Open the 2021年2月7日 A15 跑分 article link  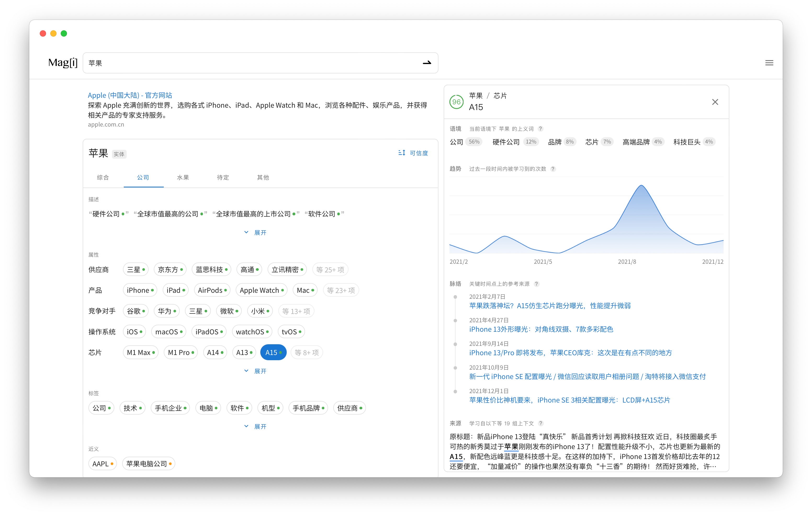point(550,306)
